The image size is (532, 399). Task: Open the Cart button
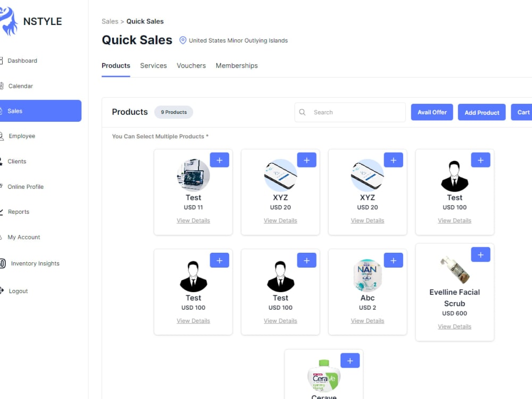[521, 112]
